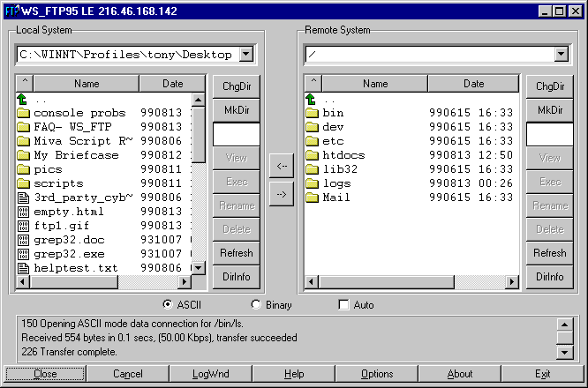Click the 'Miva Script R~' folder icon

(x=23, y=141)
